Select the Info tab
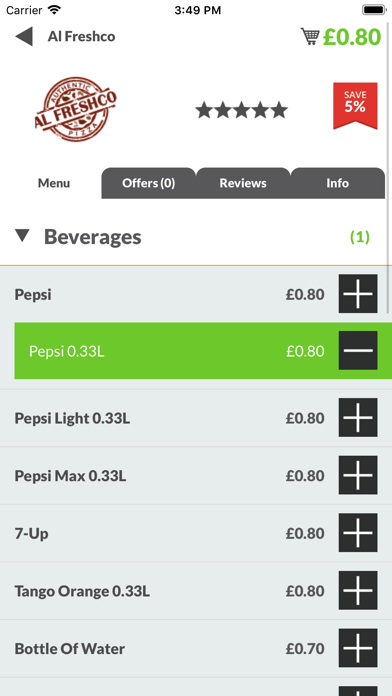 (x=338, y=183)
